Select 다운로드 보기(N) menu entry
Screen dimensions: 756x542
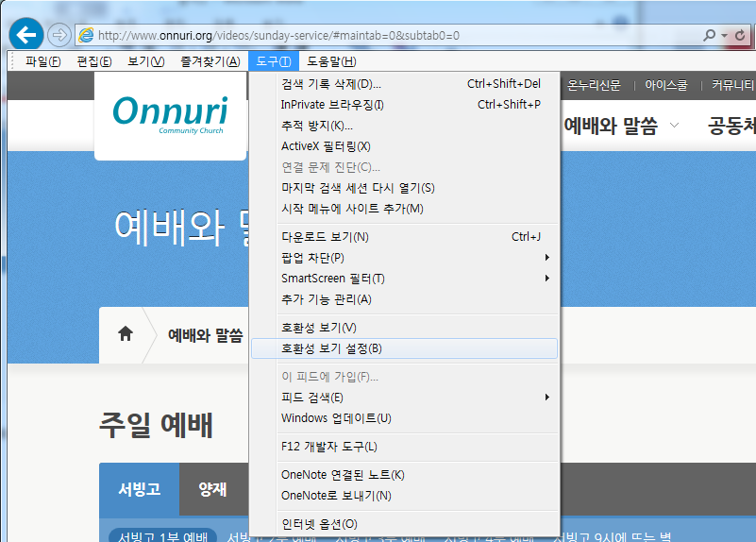[x=404, y=237]
